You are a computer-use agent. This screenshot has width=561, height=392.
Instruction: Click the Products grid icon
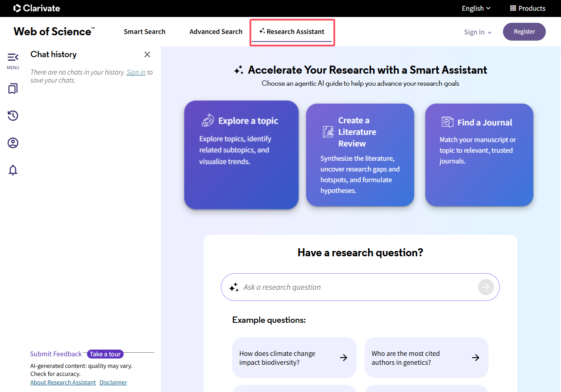(x=513, y=8)
